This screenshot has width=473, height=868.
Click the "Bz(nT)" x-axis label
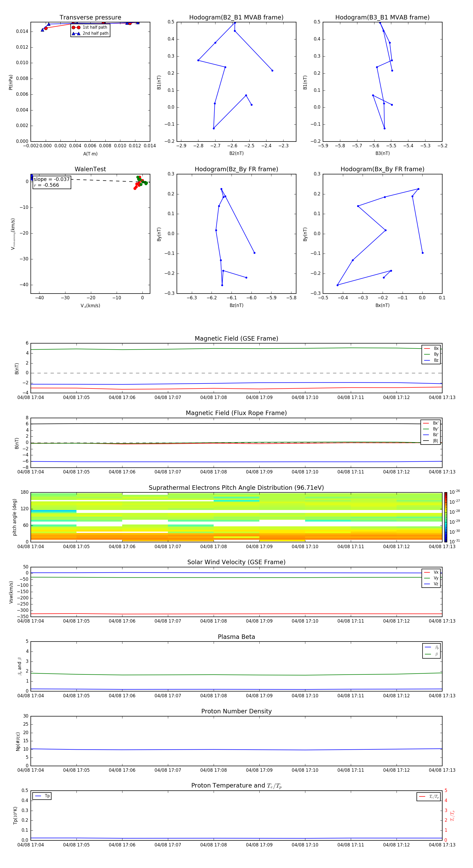pos(236,305)
